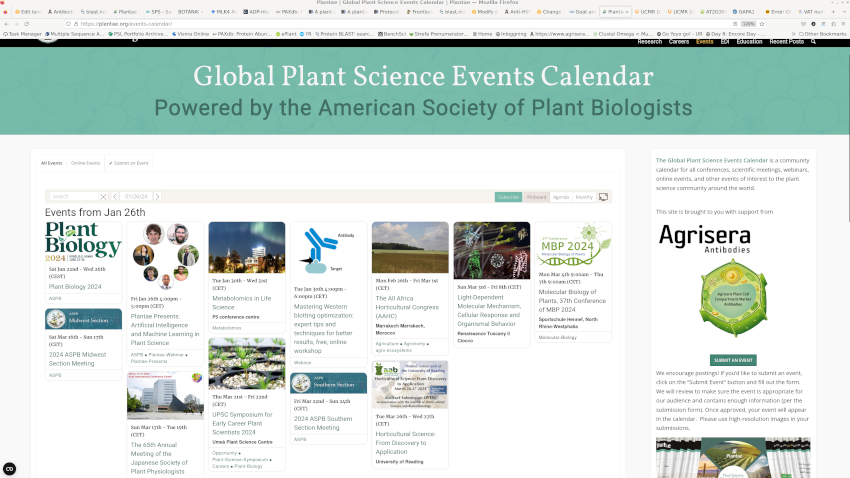
Task: Open Events nav menu
Action: (705, 42)
